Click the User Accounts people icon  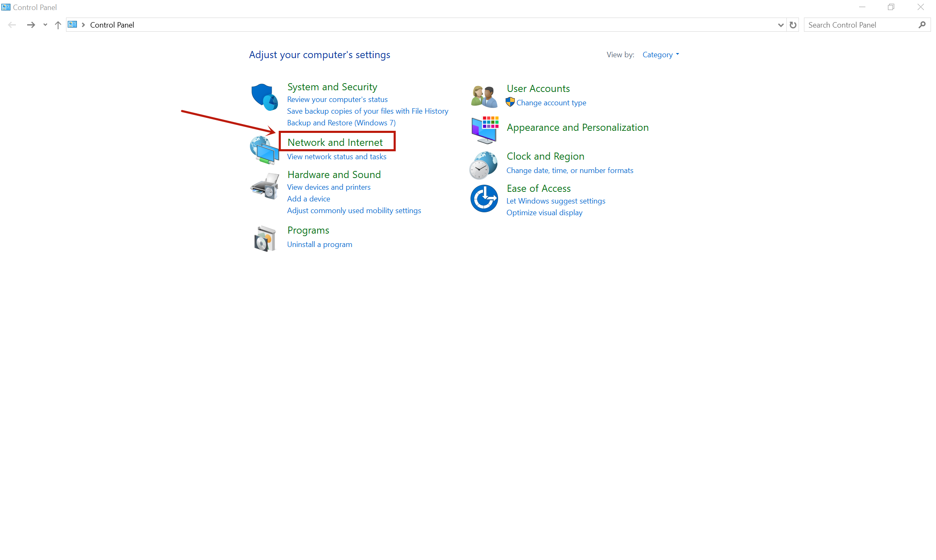484,97
